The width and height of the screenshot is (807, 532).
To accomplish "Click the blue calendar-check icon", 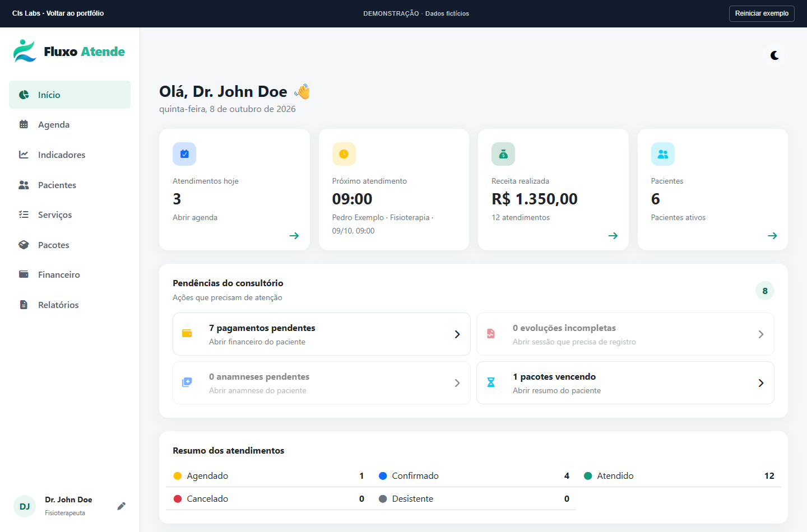I will 184,154.
